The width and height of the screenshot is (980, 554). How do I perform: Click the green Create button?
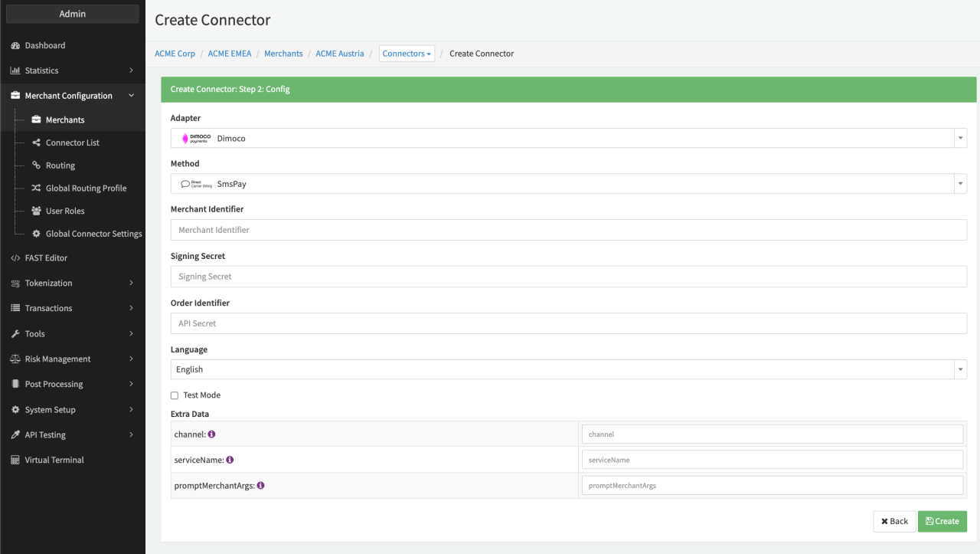tap(942, 521)
